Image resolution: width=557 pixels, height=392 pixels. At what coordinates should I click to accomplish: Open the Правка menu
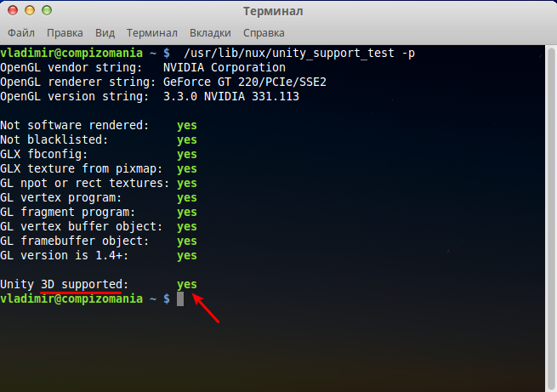point(65,33)
